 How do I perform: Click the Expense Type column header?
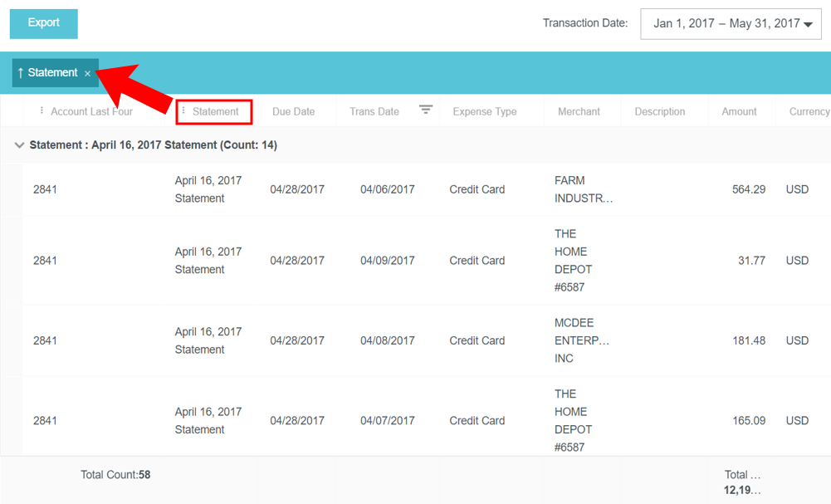pos(484,112)
